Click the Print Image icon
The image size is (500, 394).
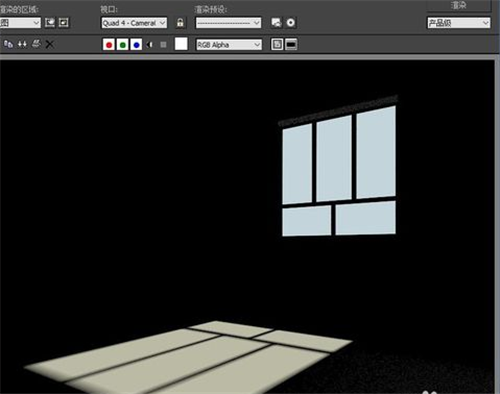(x=36, y=44)
